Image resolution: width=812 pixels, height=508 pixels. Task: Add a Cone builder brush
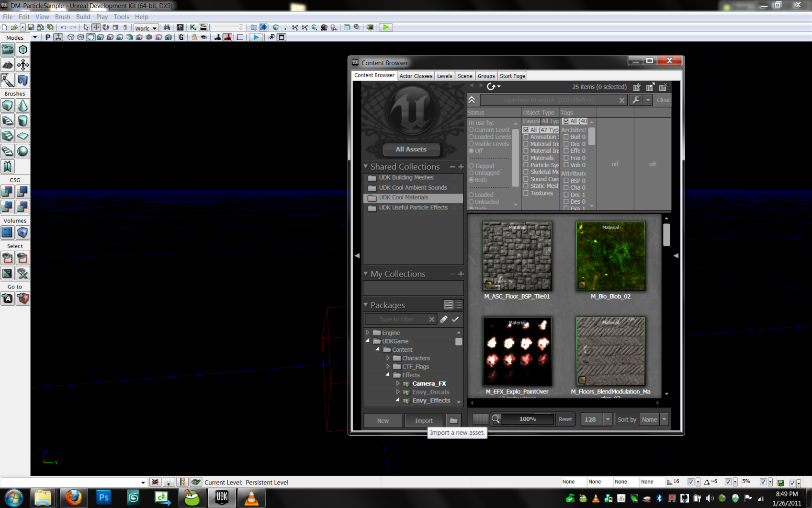(23, 105)
